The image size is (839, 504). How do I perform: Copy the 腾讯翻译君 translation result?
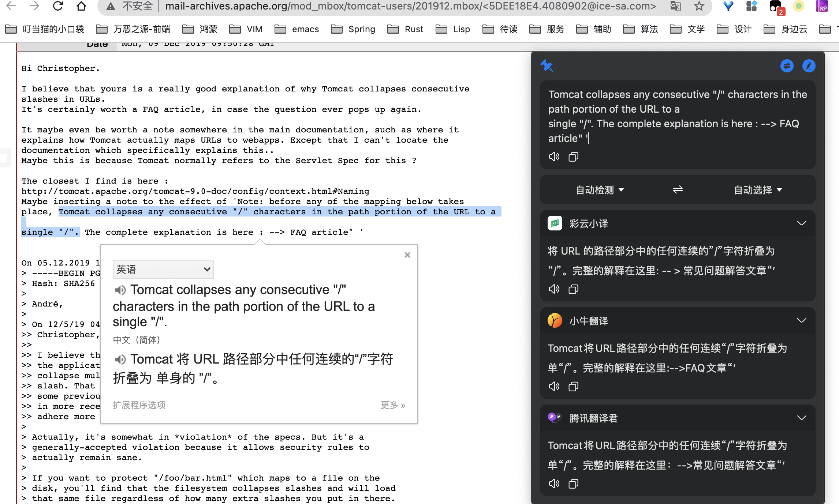pyautogui.click(x=573, y=484)
